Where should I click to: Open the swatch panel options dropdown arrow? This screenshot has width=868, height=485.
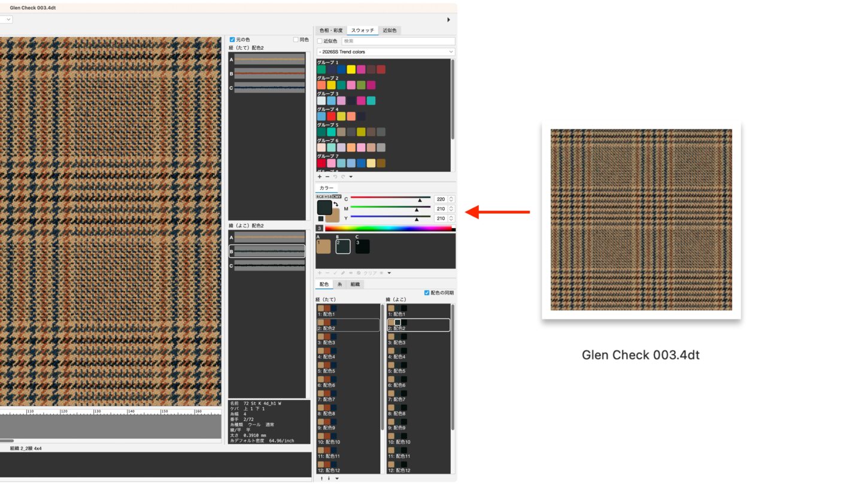pyautogui.click(x=351, y=177)
